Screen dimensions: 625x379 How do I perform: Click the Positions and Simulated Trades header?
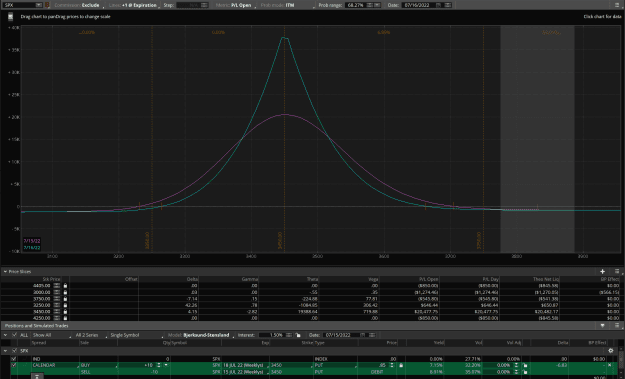click(x=36, y=326)
